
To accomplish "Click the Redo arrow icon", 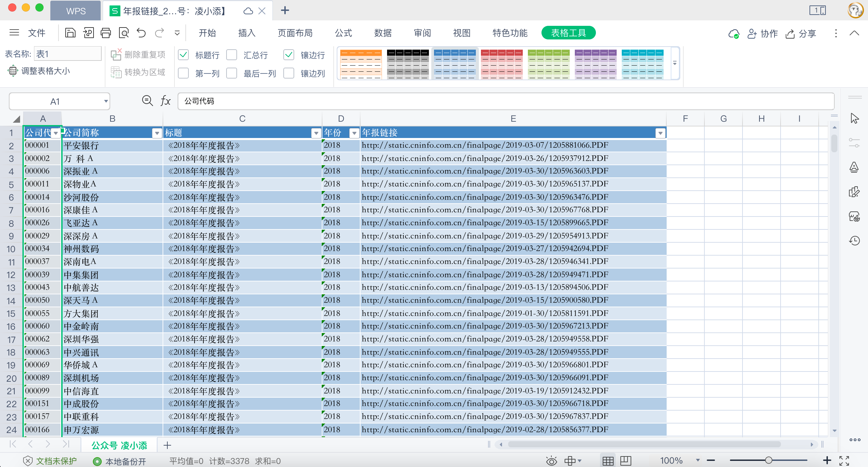I will [159, 33].
